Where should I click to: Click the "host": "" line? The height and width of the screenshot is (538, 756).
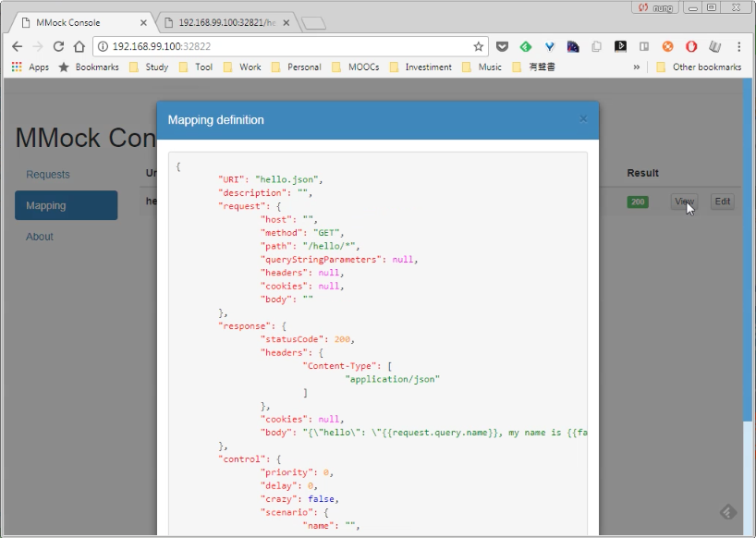pyautogui.click(x=288, y=219)
